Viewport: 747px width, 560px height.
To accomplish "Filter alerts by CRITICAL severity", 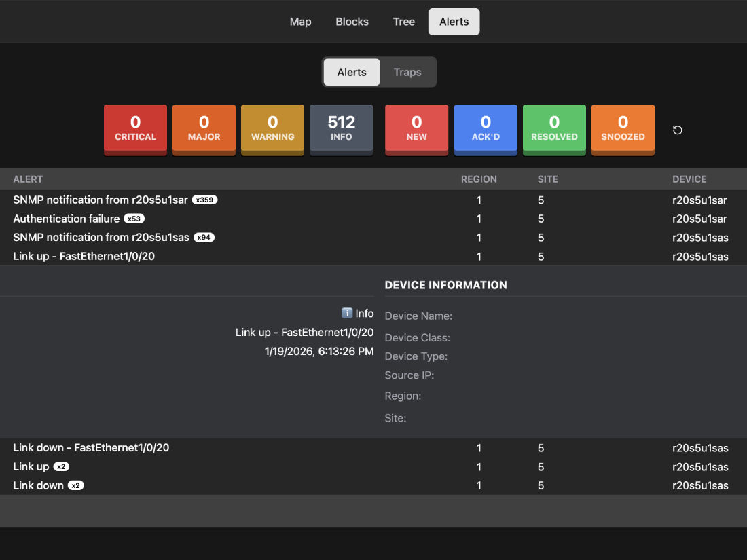I will (x=135, y=130).
